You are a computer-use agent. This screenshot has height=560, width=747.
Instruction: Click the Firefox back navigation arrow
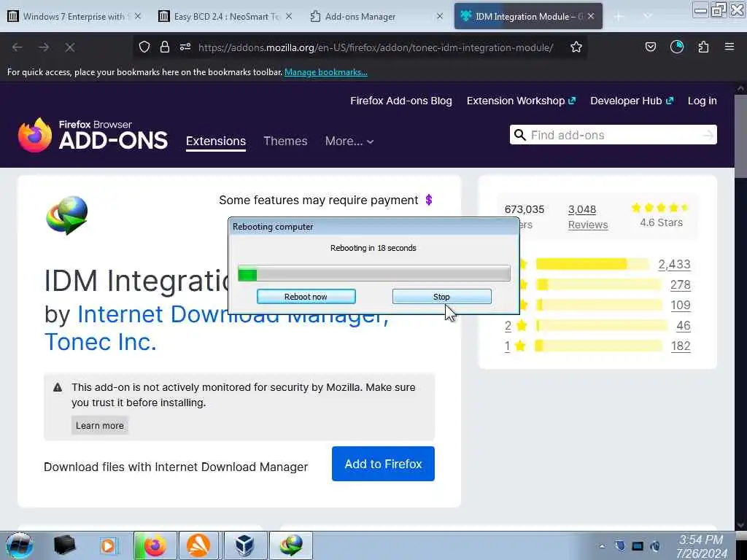coord(18,47)
